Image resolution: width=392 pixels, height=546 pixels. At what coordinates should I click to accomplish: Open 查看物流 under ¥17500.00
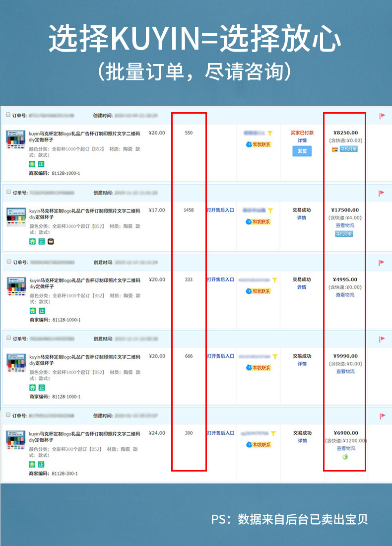click(345, 225)
